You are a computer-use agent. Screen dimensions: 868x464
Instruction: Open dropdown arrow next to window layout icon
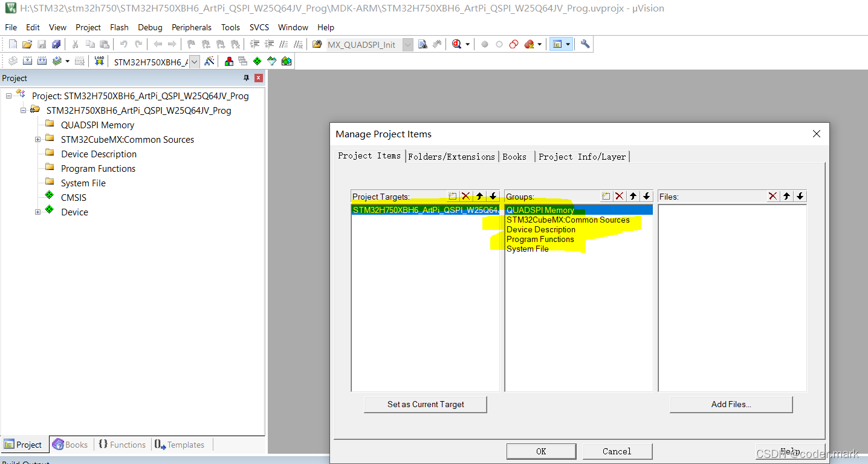pyautogui.click(x=568, y=44)
